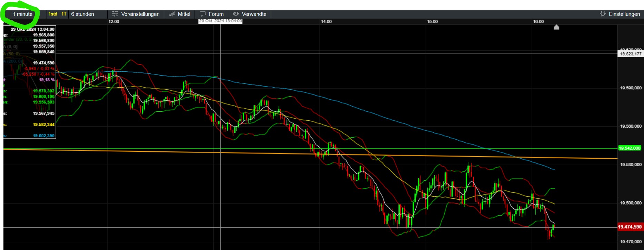Click the 19.590,000 price axis label
The height and width of the screenshot is (250, 644).
(x=631, y=88)
